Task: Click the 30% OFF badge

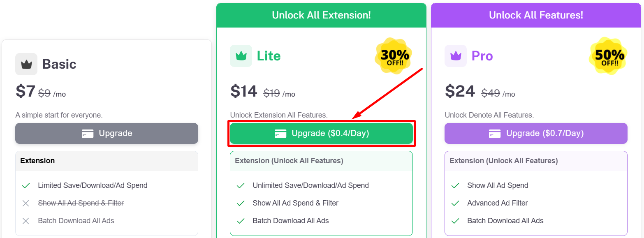Action: [394, 56]
